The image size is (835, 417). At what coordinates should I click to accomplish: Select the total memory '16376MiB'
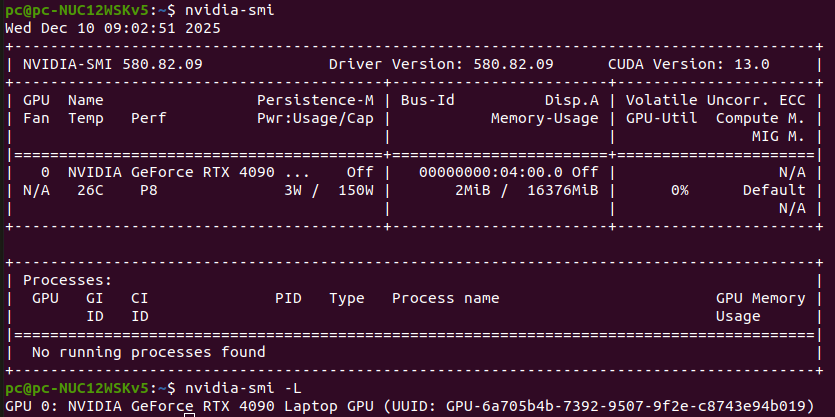(x=563, y=190)
